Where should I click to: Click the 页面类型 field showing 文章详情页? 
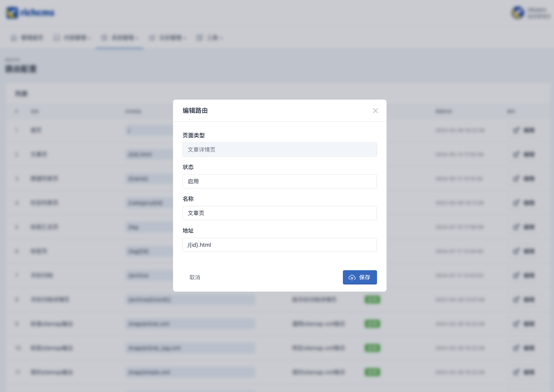(x=279, y=150)
